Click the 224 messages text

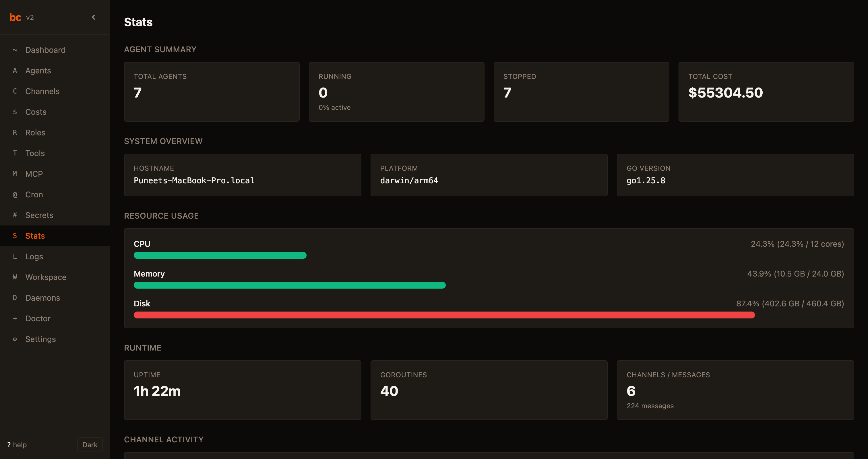click(650, 406)
